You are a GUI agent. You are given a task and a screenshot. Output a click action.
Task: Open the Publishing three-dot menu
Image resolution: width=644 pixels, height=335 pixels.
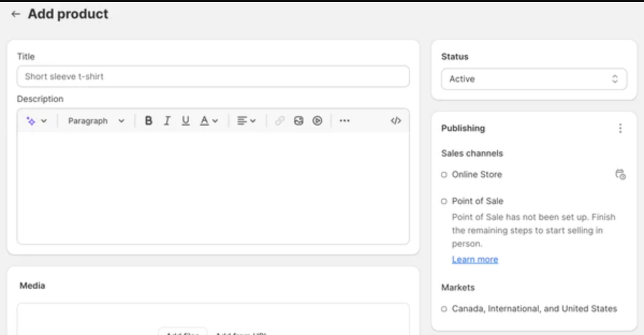[x=620, y=128]
